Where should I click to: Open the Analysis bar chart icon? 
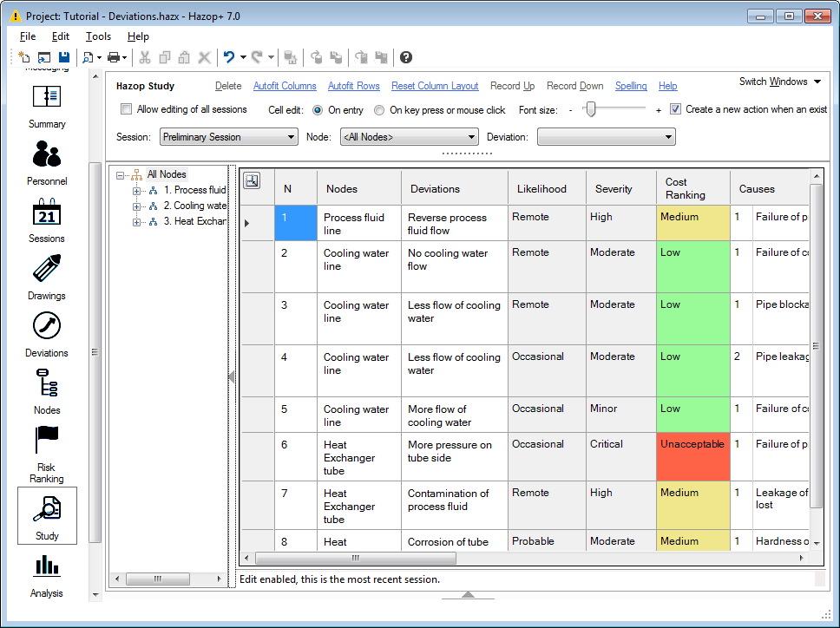pos(47,566)
